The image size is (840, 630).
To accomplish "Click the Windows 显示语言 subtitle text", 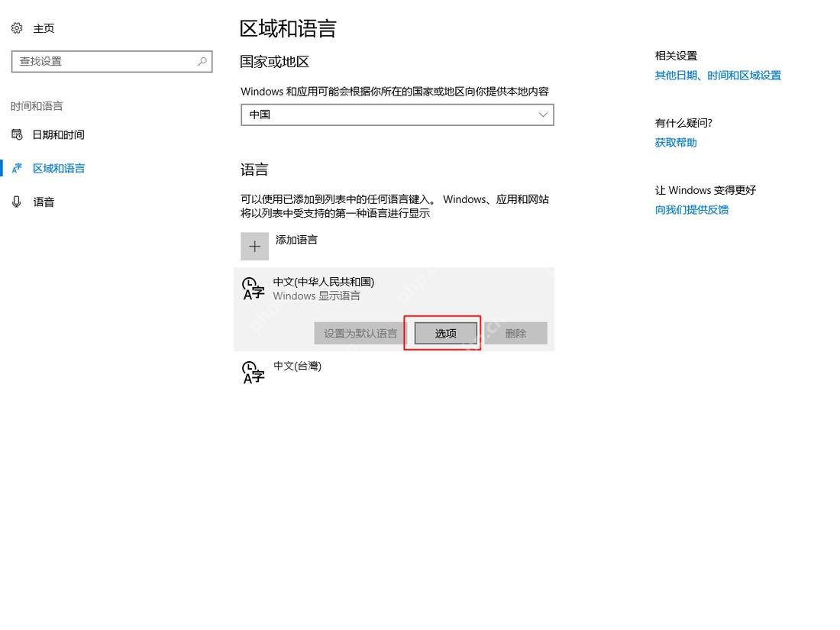I will click(317, 296).
